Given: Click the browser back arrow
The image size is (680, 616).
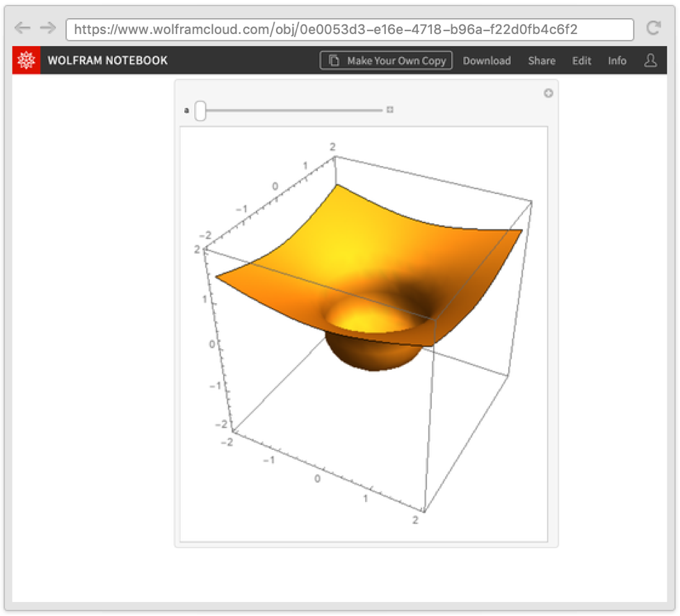Looking at the screenshot, I should click(x=22, y=28).
